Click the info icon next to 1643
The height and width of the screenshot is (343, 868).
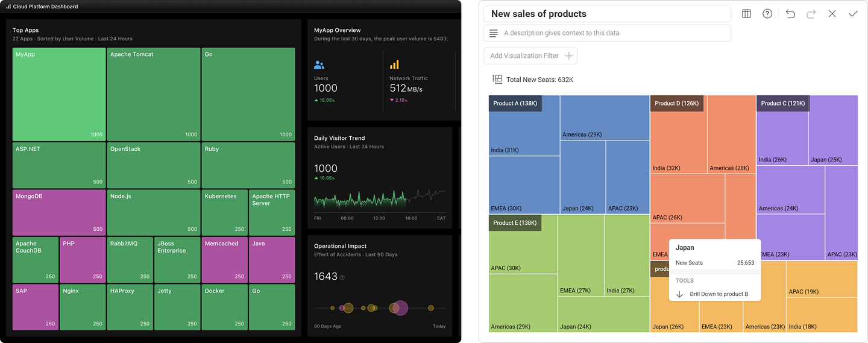[342, 277]
